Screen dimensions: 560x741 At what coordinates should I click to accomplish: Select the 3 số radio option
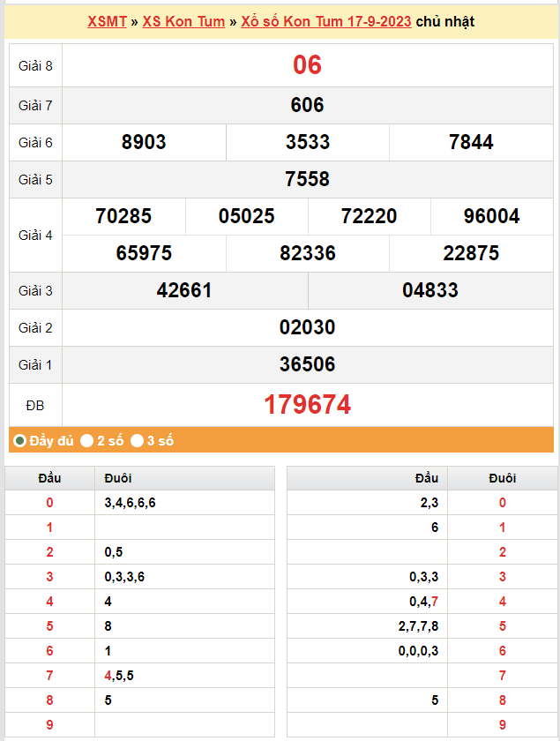tap(138, 440)
